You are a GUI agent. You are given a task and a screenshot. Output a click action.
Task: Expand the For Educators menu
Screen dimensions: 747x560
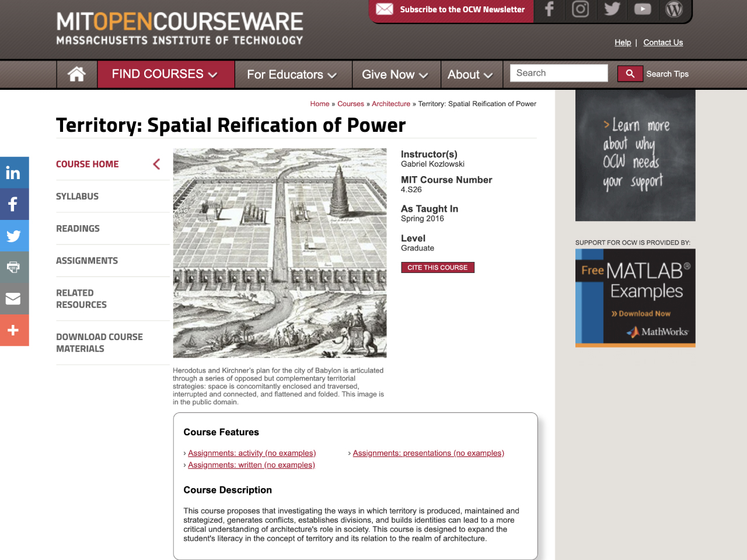pos(292,74)
